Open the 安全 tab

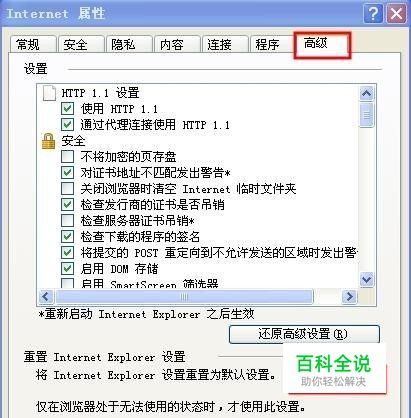[81, 44]
